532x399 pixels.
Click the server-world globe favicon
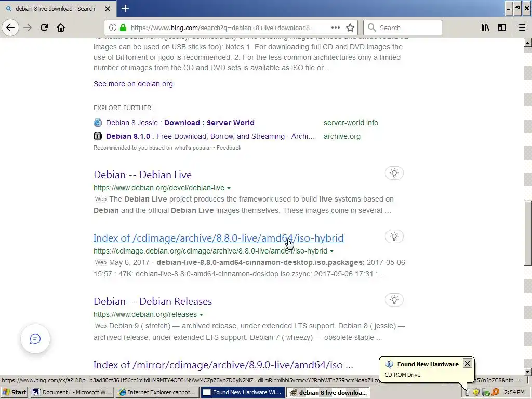(98, 123)
